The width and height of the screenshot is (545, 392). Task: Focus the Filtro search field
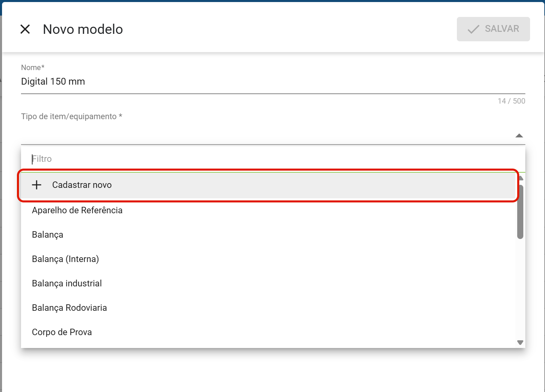(273, 159)
